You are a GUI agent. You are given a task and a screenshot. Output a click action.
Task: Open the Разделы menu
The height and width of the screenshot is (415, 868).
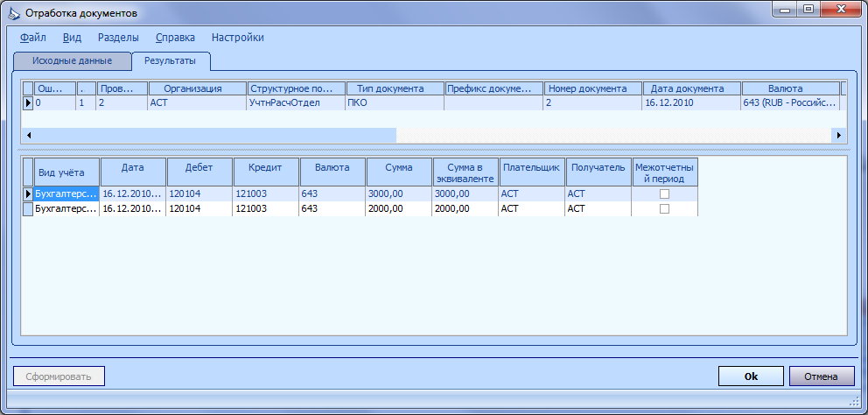(118, 38)
